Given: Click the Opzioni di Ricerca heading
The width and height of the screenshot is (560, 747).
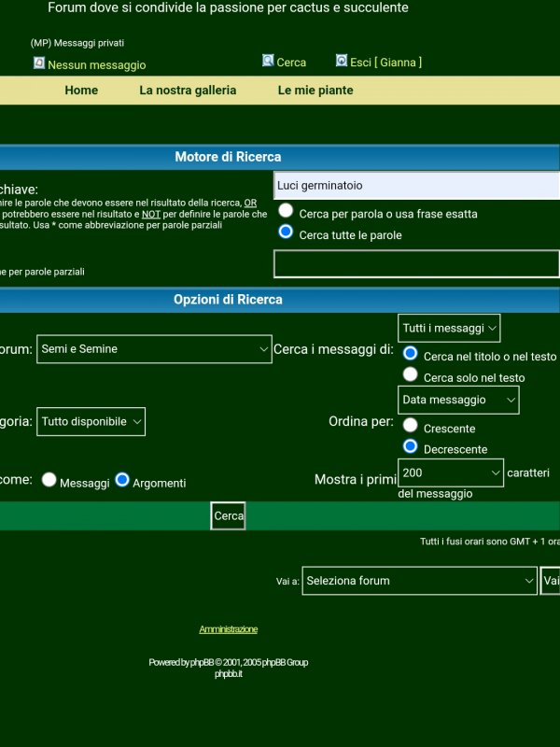Looking at the screenshot, I should coord(228,300).
